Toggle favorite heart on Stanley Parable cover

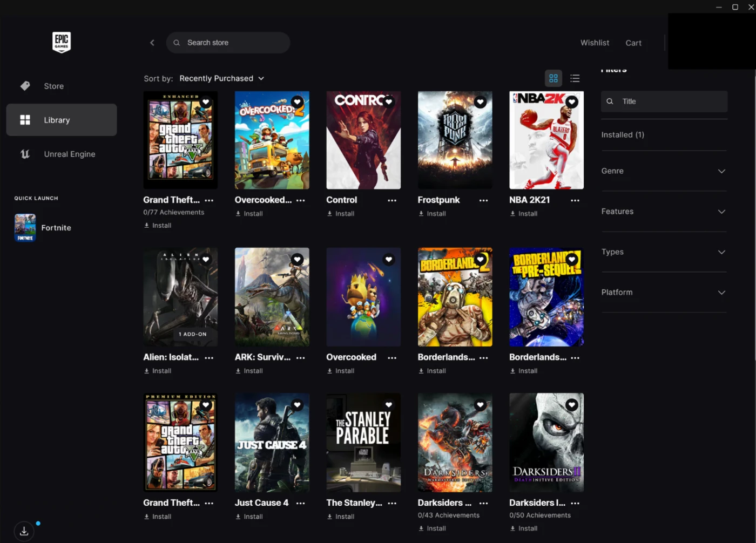[389, 404]
